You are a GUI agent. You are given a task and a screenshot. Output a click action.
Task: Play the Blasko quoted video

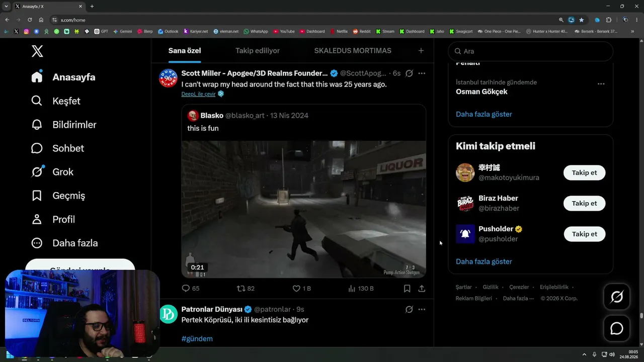[x=304, y=209]
